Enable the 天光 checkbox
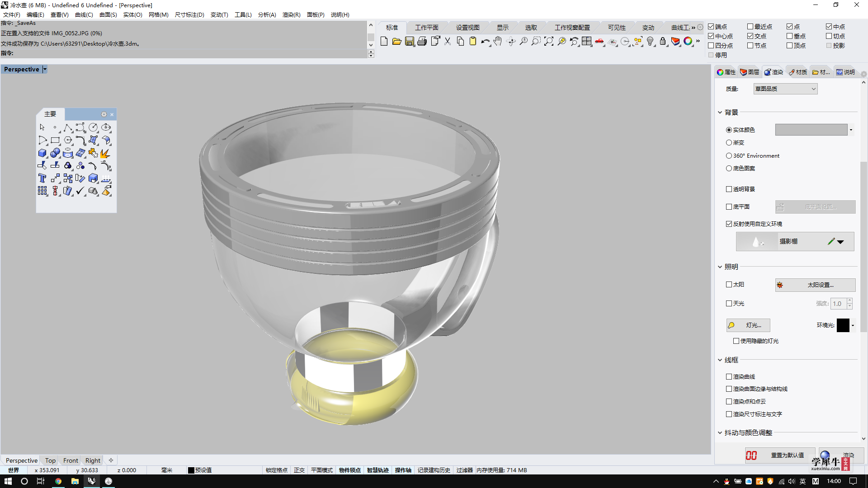Image resolution: width=868 pixels, height=488 pixels. pyautogui.click(x=729, y=304)
